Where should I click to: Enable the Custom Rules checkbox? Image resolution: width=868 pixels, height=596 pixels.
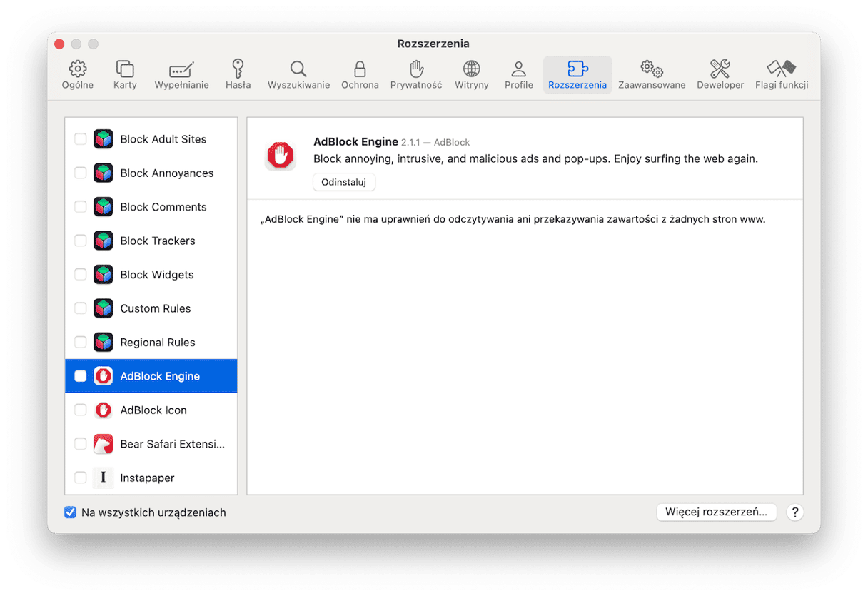coord(81,308)
